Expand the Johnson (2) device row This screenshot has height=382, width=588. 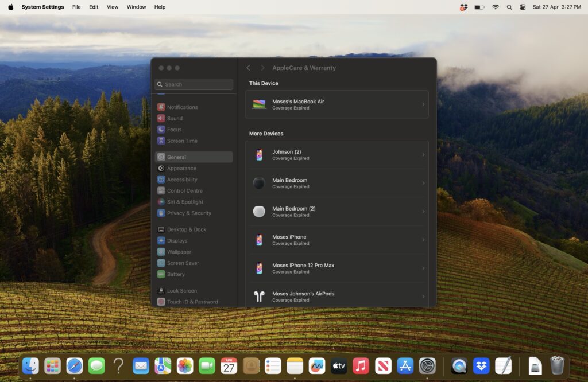point(337,154)
